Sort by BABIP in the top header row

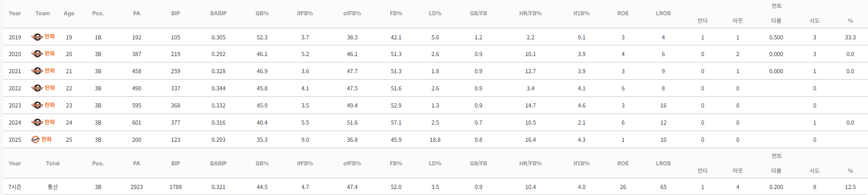(218, 13)
